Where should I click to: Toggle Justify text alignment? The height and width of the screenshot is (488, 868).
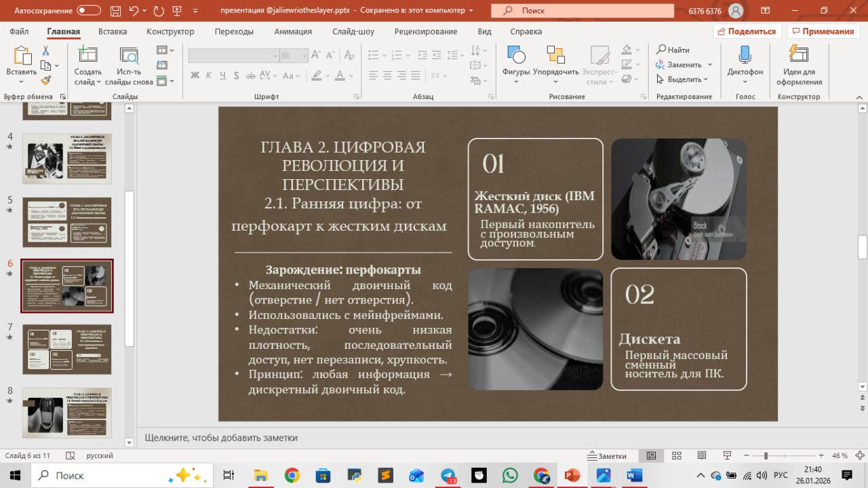point(416,75)
